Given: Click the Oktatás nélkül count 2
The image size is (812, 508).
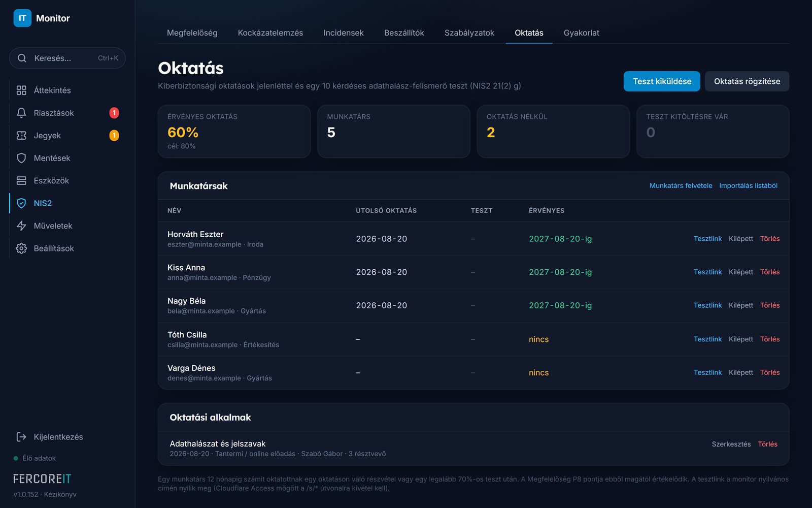Looking at the screenshot, I should pyautogui.click(x=491, y=133).
